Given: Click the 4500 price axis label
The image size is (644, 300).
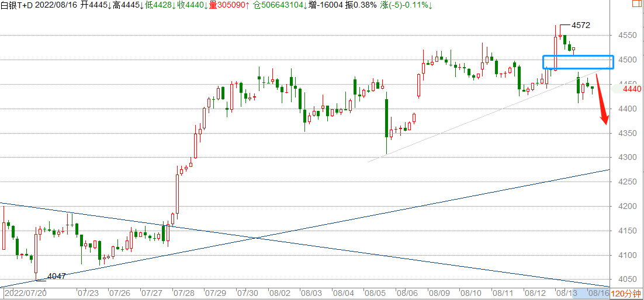Looking at the screenshot, I should point(626,60).
